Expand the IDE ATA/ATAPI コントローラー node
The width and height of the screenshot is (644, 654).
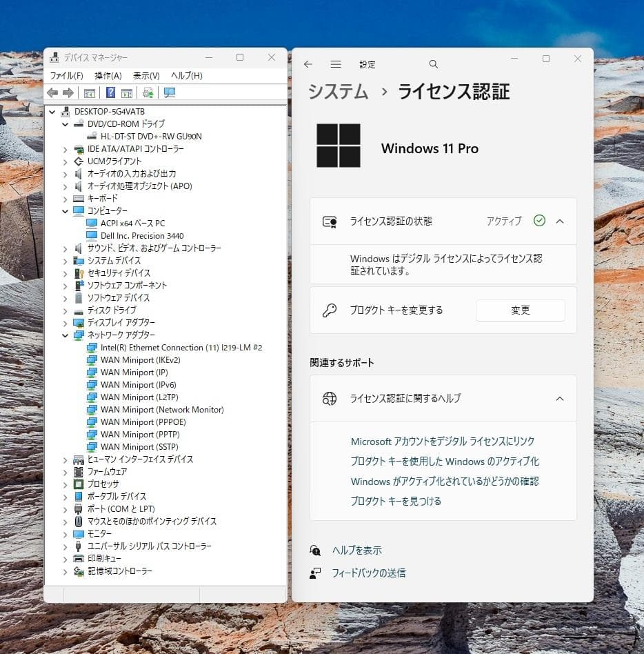(65, 149)
